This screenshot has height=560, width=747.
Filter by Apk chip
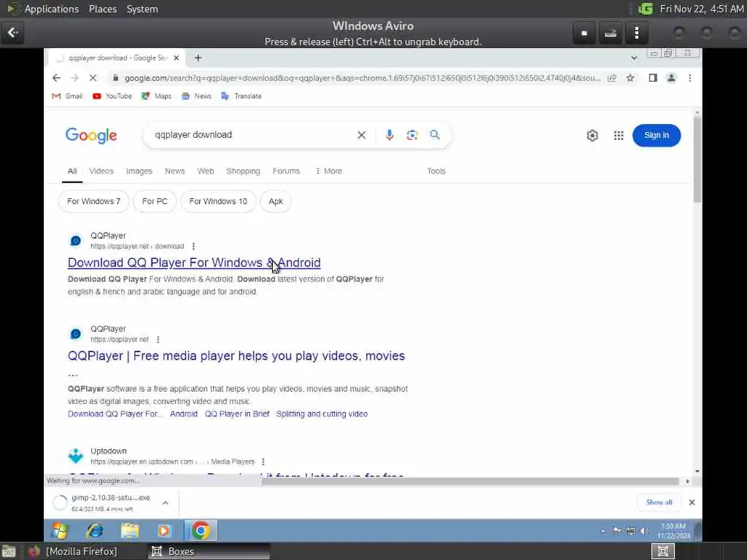pyautogui.click(x=275, y=201)
